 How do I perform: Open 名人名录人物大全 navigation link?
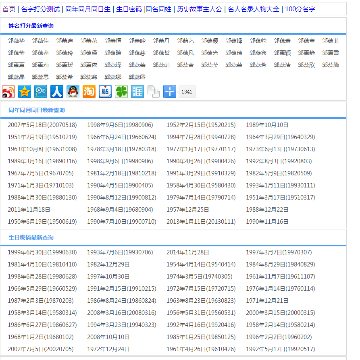tap(253, 9)
